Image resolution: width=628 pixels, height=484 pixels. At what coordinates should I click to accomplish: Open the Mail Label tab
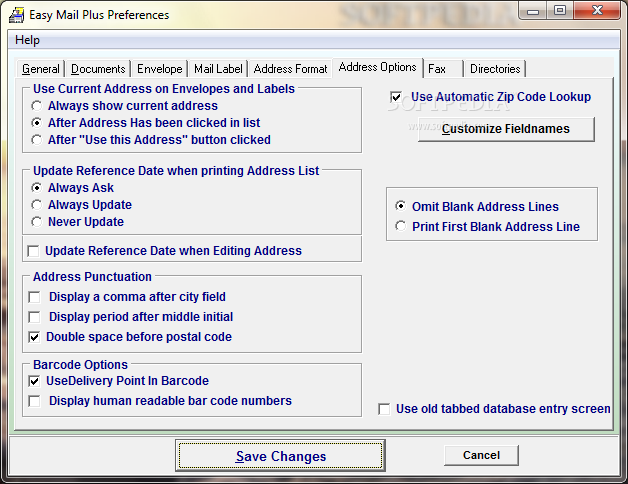pos(218,69)
